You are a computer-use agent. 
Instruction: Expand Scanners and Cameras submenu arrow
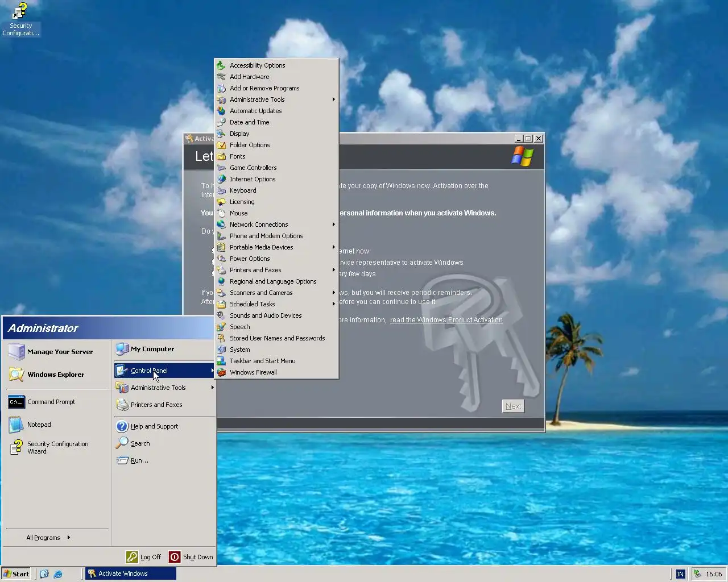[x=333, y=293]
